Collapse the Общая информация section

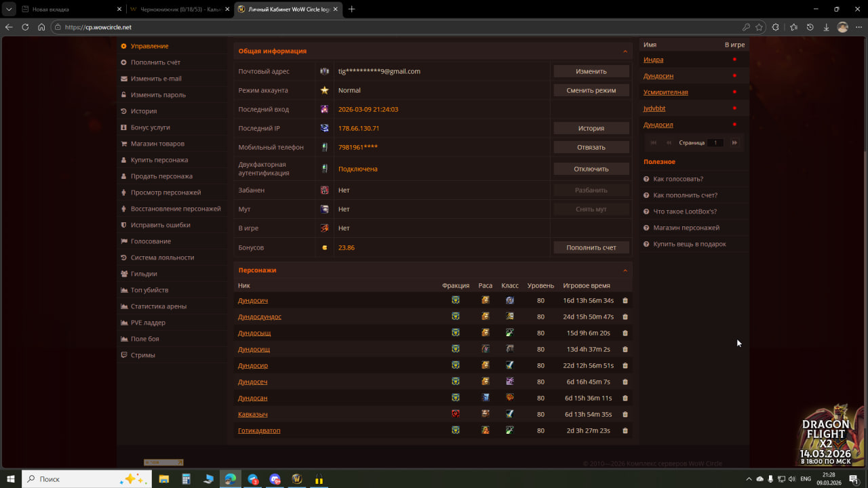[x=625, y=52]
